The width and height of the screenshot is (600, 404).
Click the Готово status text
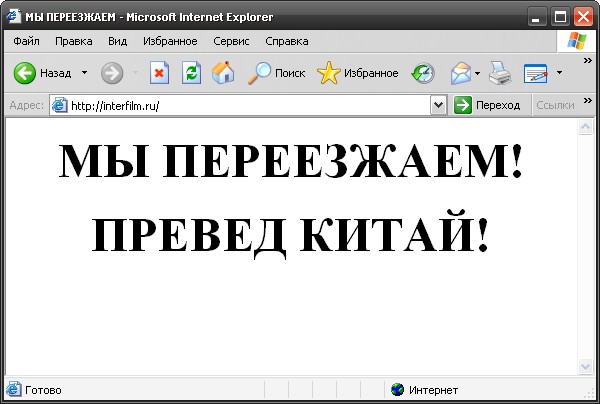43,390
